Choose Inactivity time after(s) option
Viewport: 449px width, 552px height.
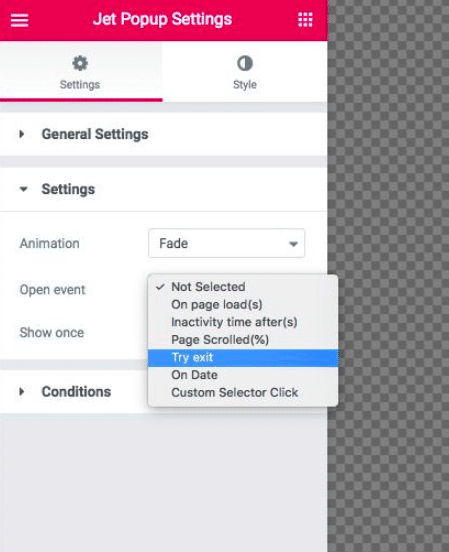[243, 322]
